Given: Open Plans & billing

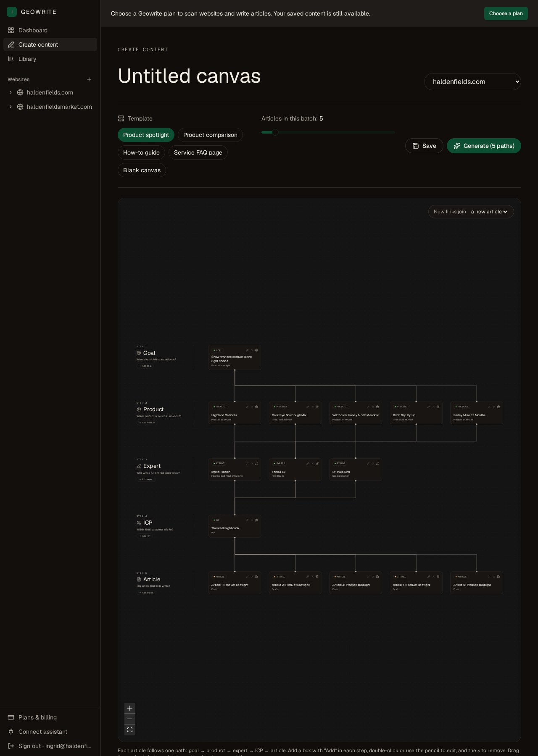Looking at the screenshot, I should tap(50, 717).
